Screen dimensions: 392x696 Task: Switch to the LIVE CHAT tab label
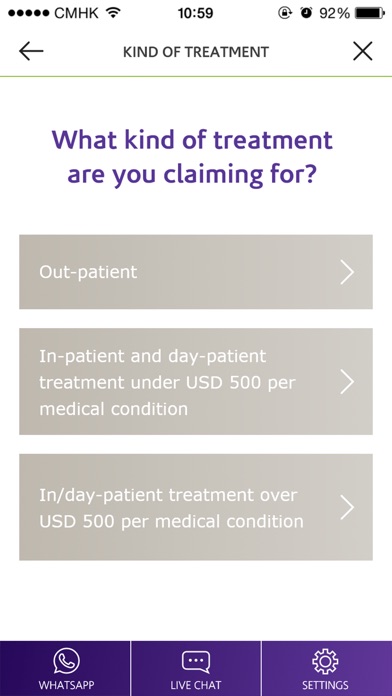point(196,685)
